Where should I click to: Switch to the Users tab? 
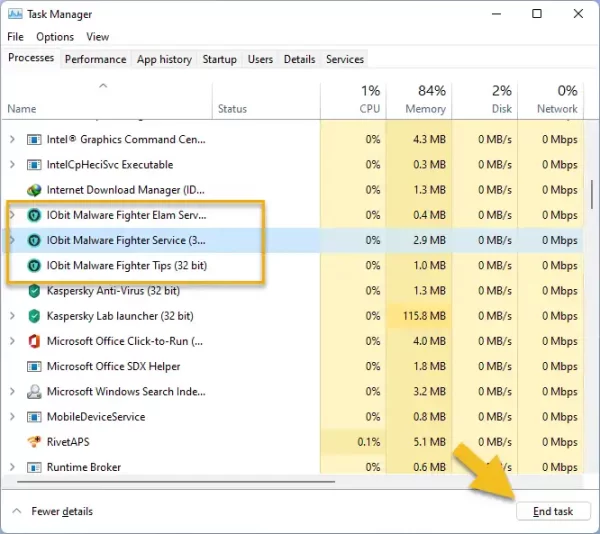(x=260, y=59)
